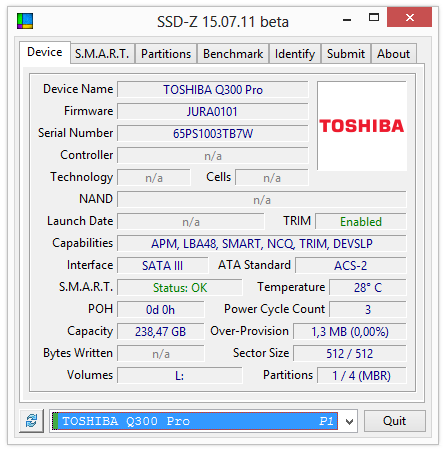
Task: Open the Benchmark tab
Action: pos(233,54)
